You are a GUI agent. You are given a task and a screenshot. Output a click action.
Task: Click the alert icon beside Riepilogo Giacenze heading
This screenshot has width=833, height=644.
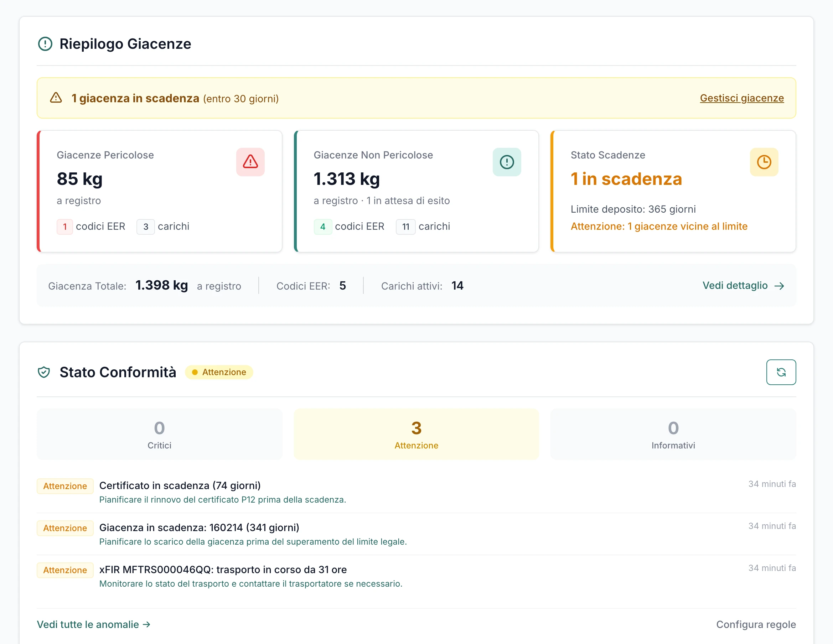click(45, 44)
